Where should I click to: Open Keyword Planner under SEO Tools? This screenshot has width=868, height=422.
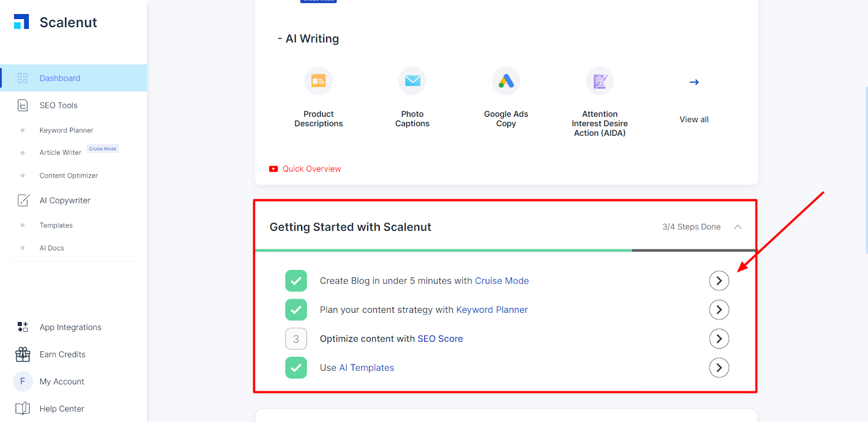66,130
